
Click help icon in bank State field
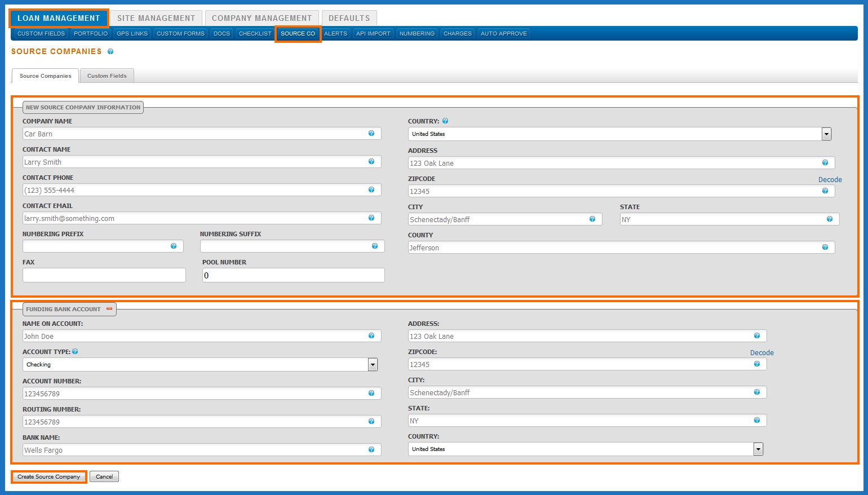click(757, 420)
